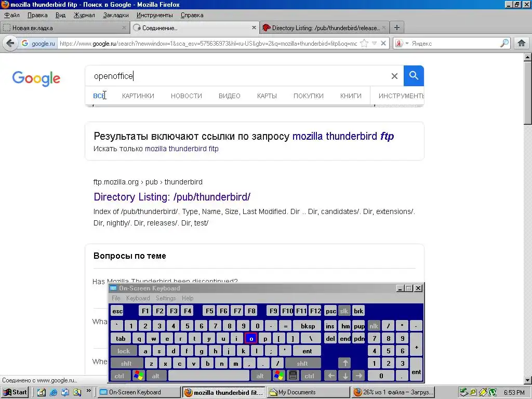Stop loading with the address bar X
The image size is (532, 399).
point(383,44)
